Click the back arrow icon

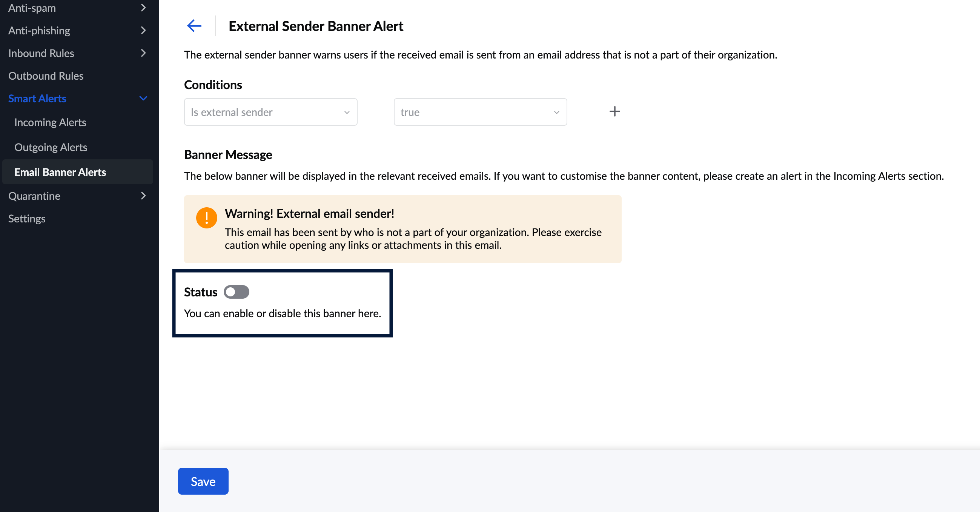click(x=194, y=26)
